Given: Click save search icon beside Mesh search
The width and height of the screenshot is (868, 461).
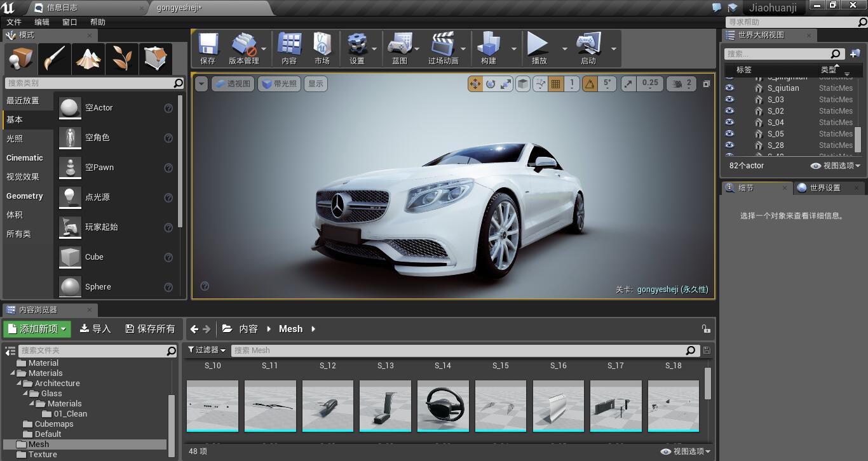Looking at the screenshot, I should click(707, 351).
